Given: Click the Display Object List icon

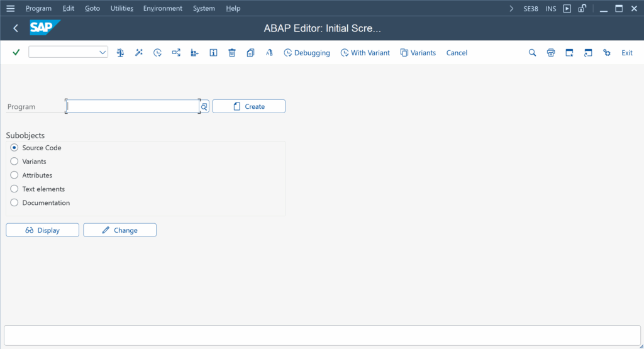Looking at the screenshot, I should coord(195,53).
